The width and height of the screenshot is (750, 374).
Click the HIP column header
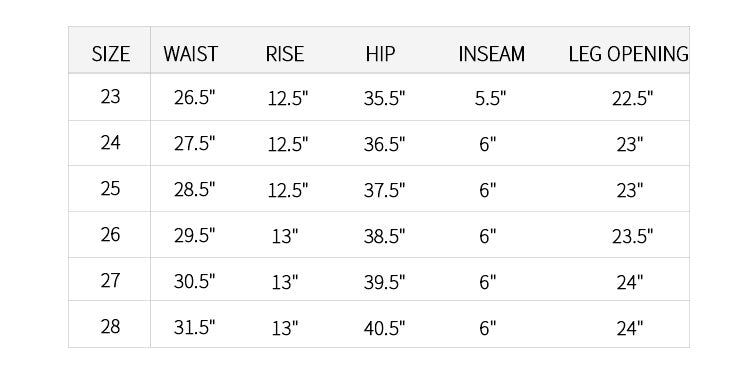(x=380, y=54)
